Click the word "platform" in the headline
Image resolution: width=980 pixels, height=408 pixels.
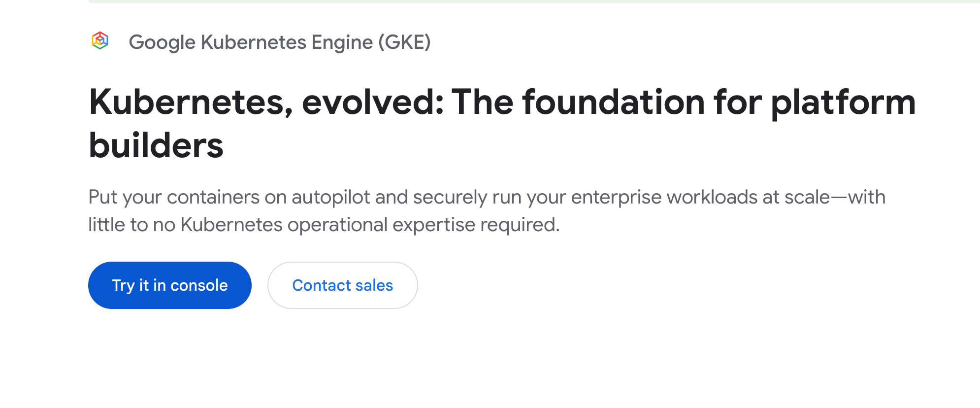pos(843,102)
